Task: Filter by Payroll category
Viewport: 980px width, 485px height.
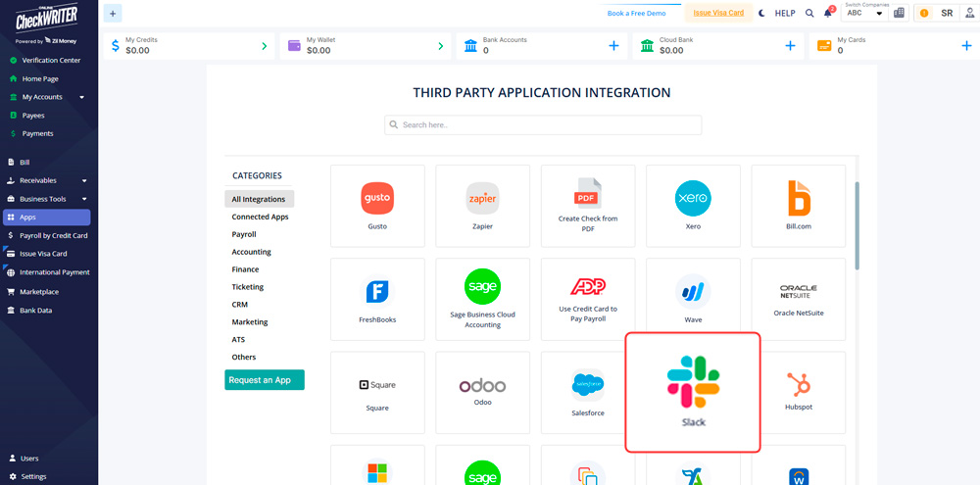Action: coord(244,234)
